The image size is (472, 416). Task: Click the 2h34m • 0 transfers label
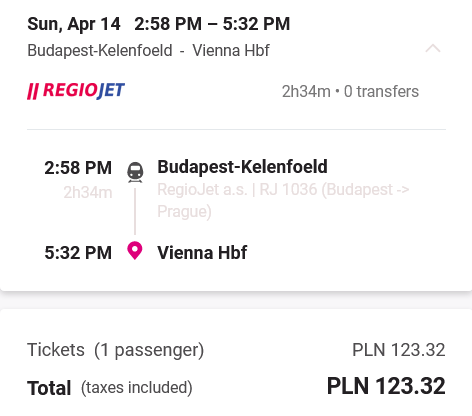click(x=350, y=91)
